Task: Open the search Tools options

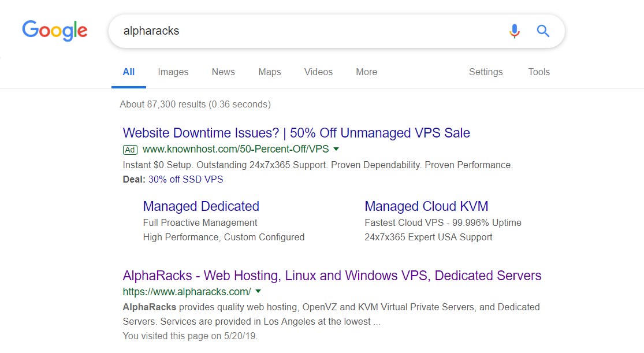Action: [538, 72]
